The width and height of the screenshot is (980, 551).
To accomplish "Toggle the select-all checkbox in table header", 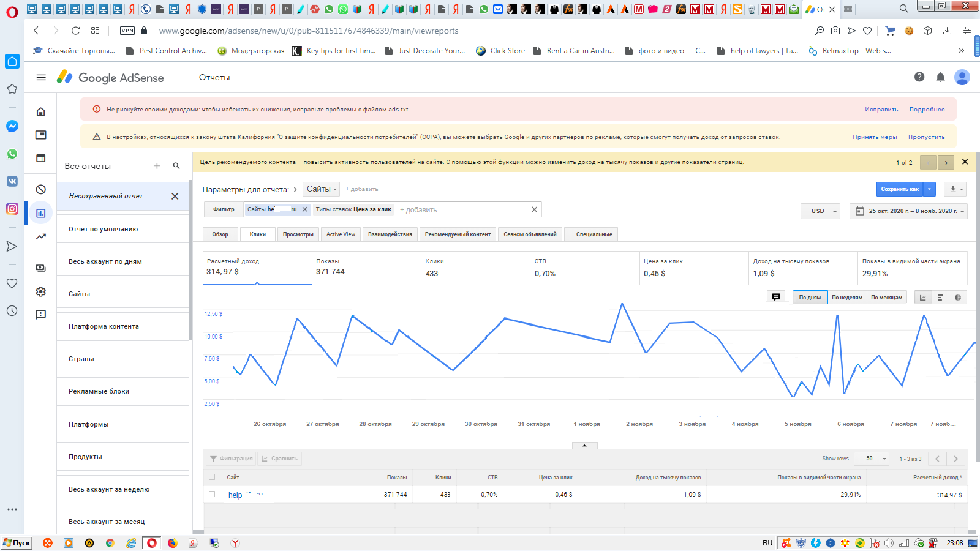I will [212, 477].
